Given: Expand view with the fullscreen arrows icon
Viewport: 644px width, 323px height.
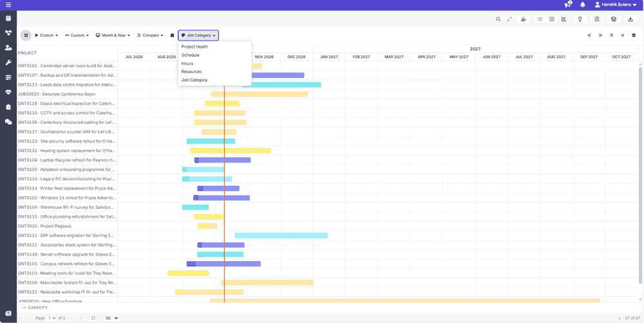Looking at the screenshot, I should coord(509,19).
